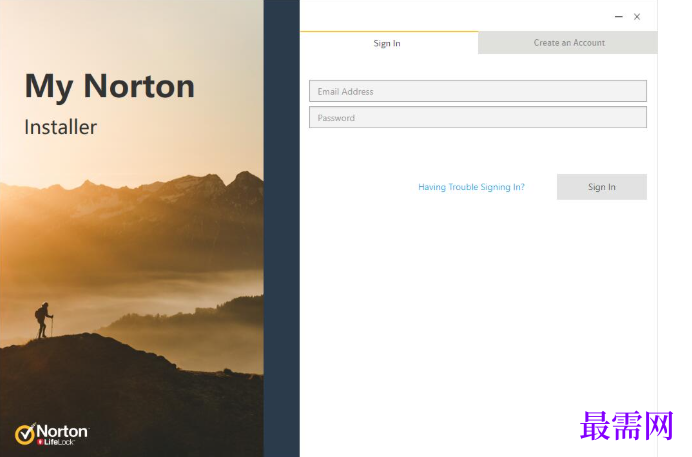The image size is (692, 457).
Task: Open the Having Trouble Signing In link
Action: coord(471,187)
